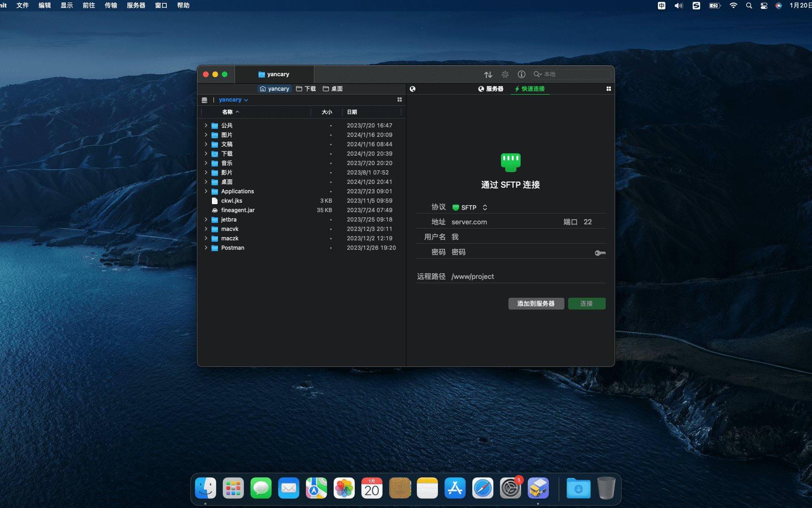The width and height of the screenshot is (812, 508).
Task: Open the 文件 menu
Action: pyautogui.click(x=23, y=6)
